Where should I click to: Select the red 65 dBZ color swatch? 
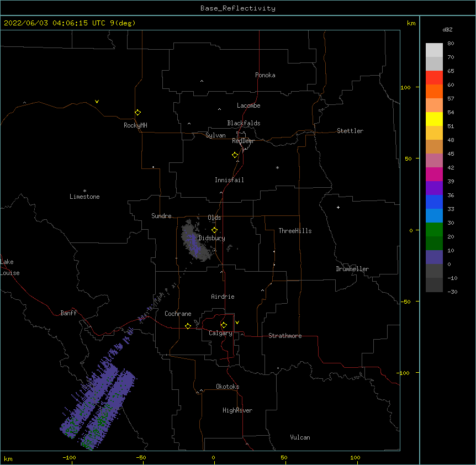tap(434, 78)
